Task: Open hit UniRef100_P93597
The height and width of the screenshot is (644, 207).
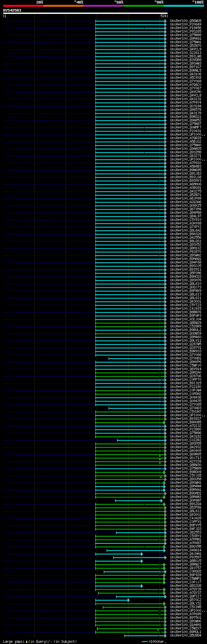Action: coord(186,557)
